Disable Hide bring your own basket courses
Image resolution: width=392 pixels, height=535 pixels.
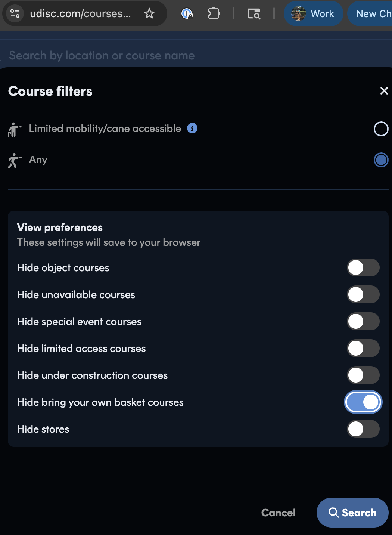point(363,402)
